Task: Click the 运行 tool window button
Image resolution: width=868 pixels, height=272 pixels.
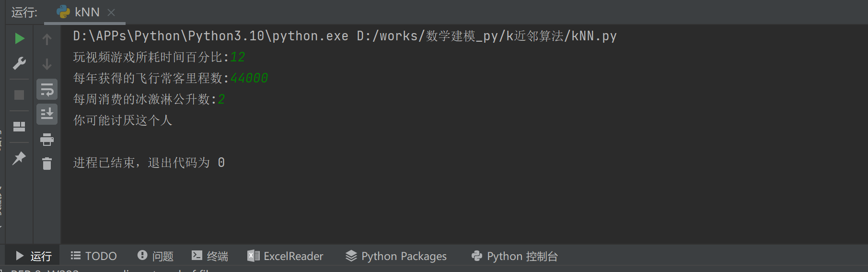Action: click(x=34, y=256)
